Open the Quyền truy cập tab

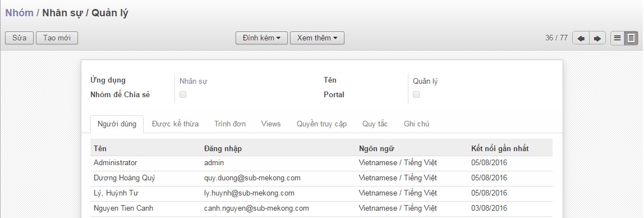tap(322, 124)
